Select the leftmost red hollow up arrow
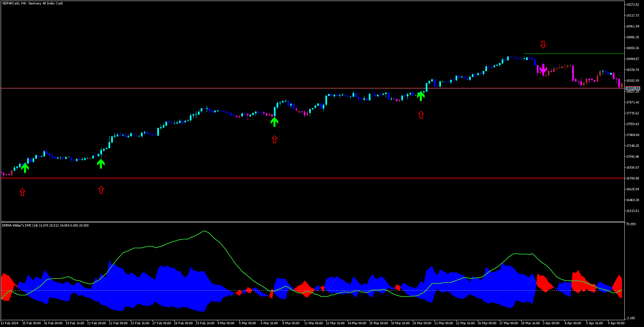Image resolution: width=644 pixels, height=327 pixels. tap(22, 192)
